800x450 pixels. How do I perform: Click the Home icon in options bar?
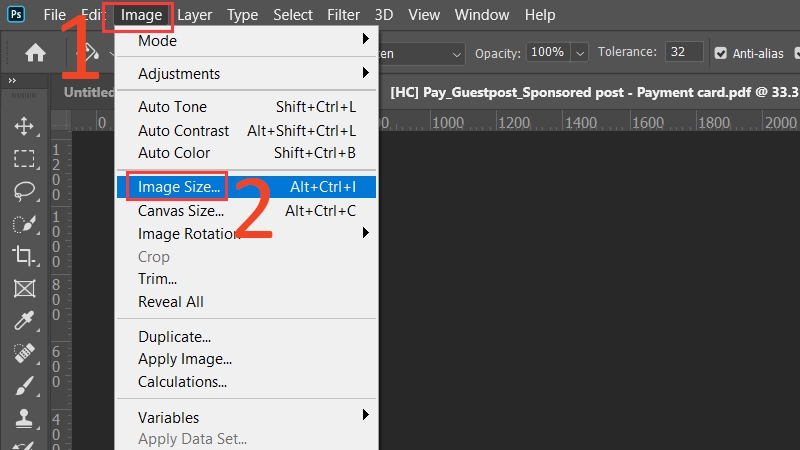pyautogui.click(x=35, y=53)
